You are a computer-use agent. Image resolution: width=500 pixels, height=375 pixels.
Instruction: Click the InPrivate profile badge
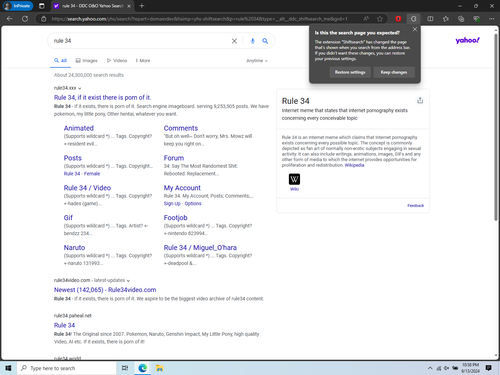click(18, 6)
